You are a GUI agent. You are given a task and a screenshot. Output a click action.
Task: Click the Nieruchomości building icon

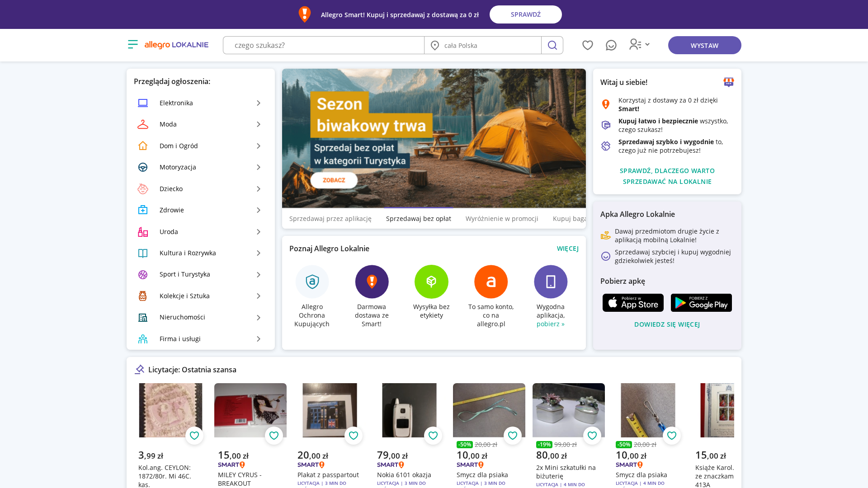click(x=143, y=317)
